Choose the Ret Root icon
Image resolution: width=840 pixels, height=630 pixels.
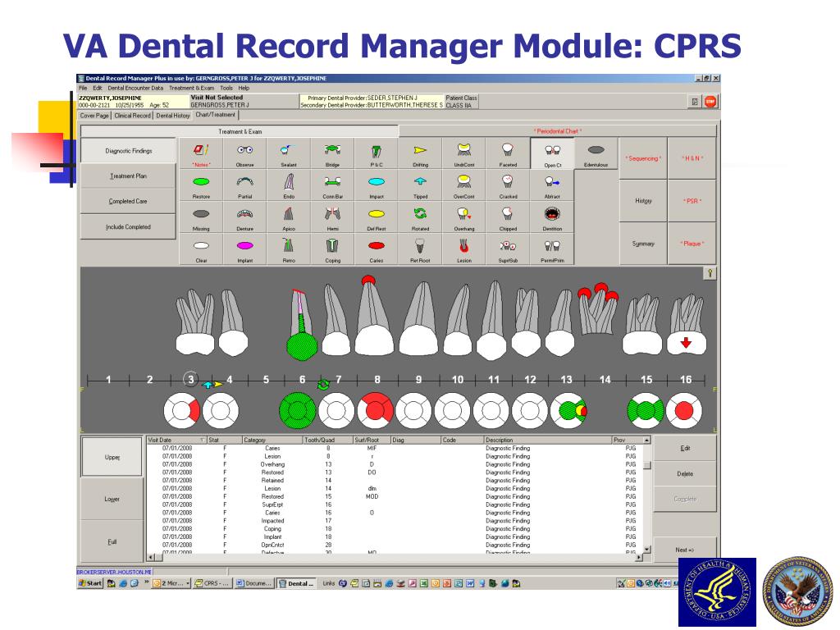coord(421,249)
